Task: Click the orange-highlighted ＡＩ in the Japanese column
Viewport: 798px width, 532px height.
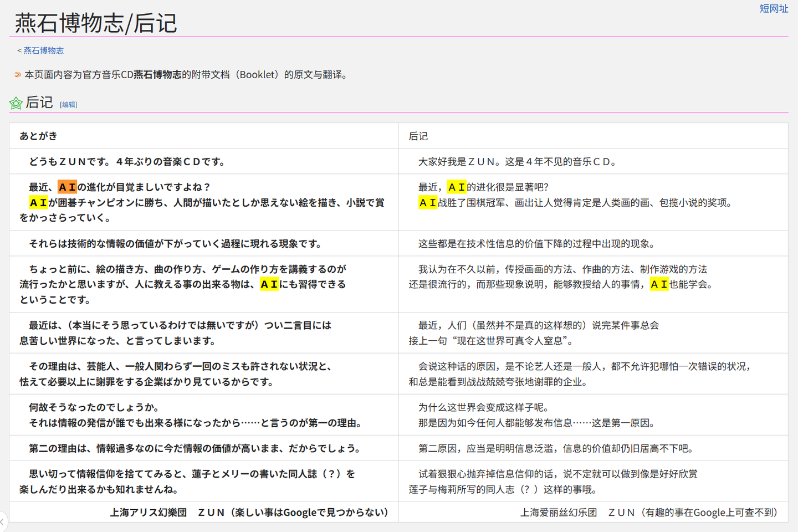Action: [x=67, y=187]
